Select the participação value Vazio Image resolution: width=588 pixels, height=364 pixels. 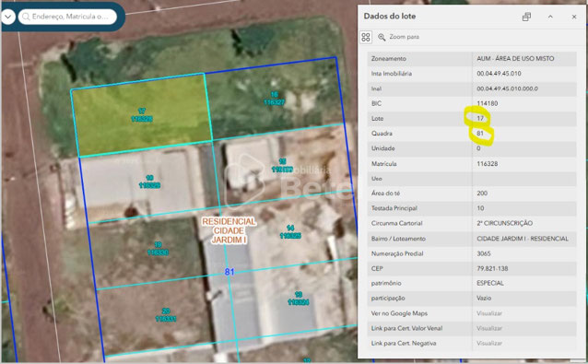tap(484, 299)
